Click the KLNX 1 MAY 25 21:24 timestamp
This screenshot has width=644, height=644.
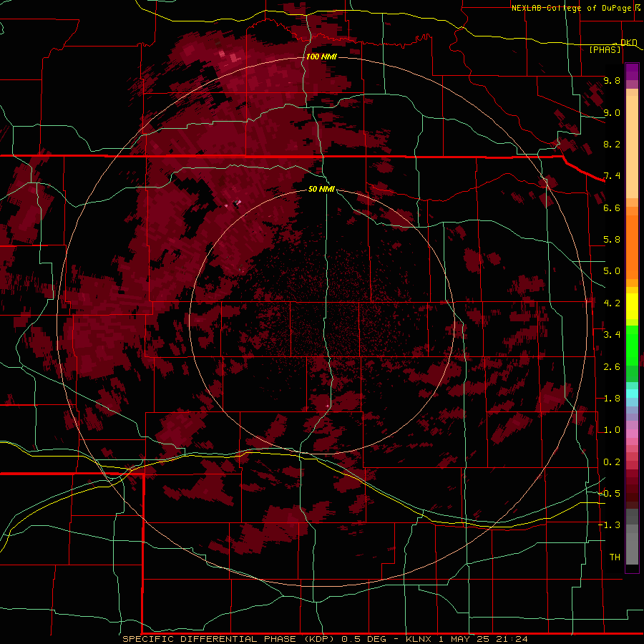467,639
